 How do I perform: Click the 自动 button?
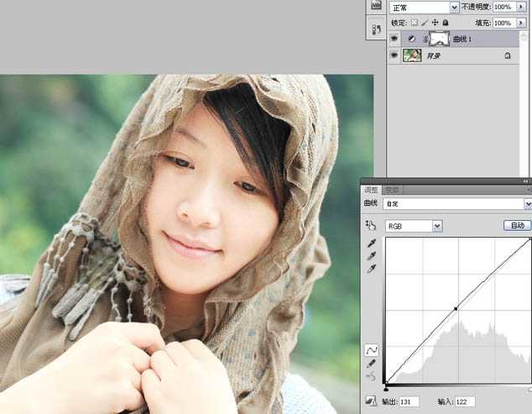518,226
